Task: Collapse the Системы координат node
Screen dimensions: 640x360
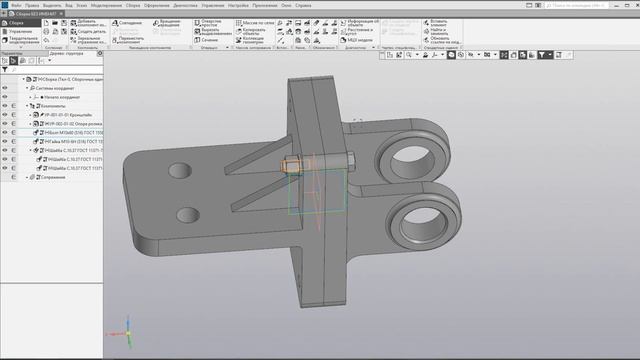Action: [x=27, y=88]
